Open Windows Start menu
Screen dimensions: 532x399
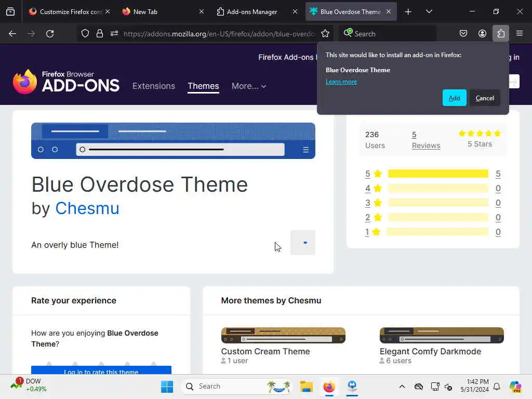(167, 387)
